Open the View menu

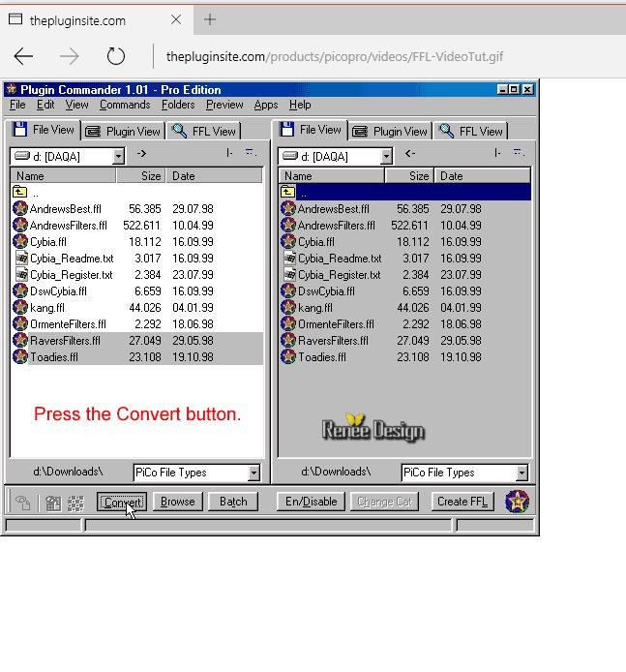coord(76,105)
